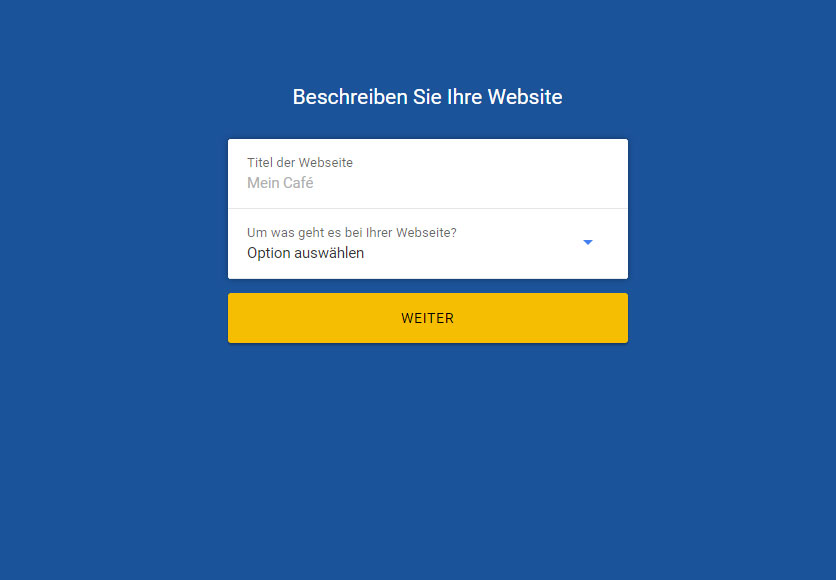The height and width of the screenshot is (580, 836).
Task: Click the 'Beschreiben Sie Ihre Website' heading
Action: [428, 97]
